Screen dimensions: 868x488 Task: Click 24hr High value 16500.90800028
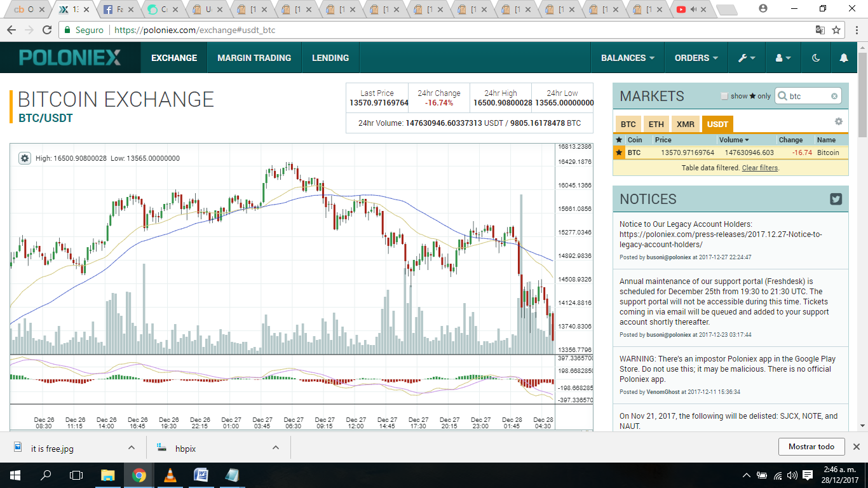coord(503,103)
